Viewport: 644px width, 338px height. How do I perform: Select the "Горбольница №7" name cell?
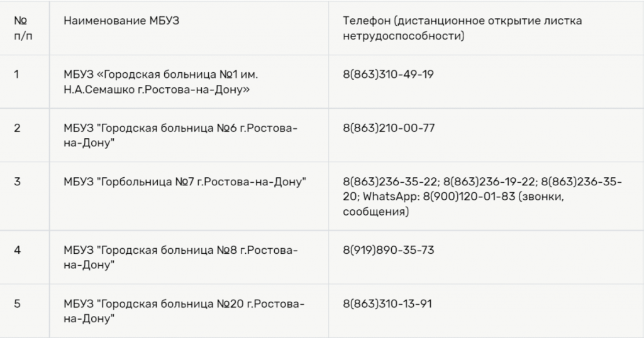pyautogui.click(x=185, y=182)
